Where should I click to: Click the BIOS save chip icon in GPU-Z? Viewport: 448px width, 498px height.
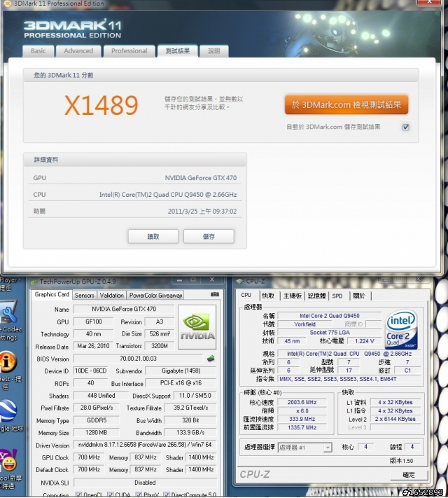click(x=211, y=359)
